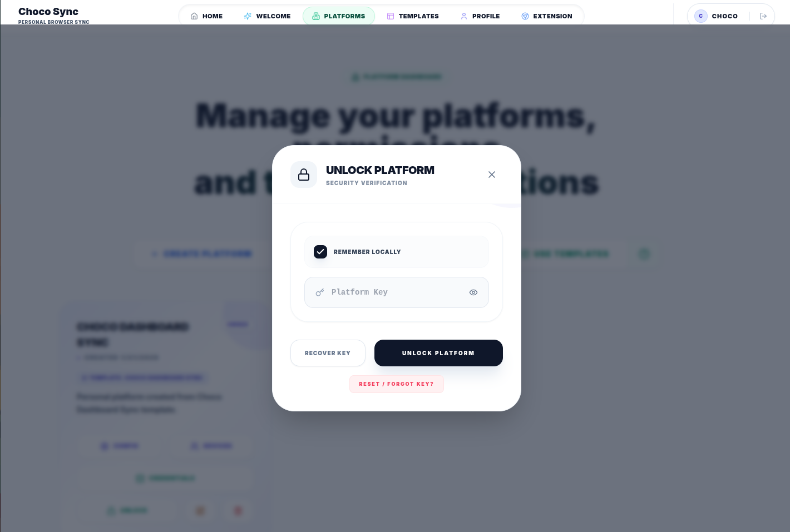
Task: Go to the Extension tab label
Action: [x=553, y=16]
